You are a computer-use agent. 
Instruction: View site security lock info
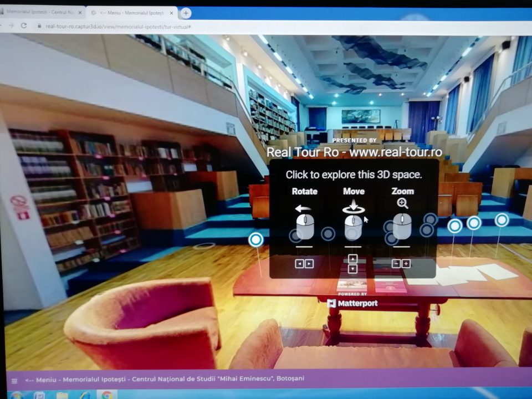[39, 26]
